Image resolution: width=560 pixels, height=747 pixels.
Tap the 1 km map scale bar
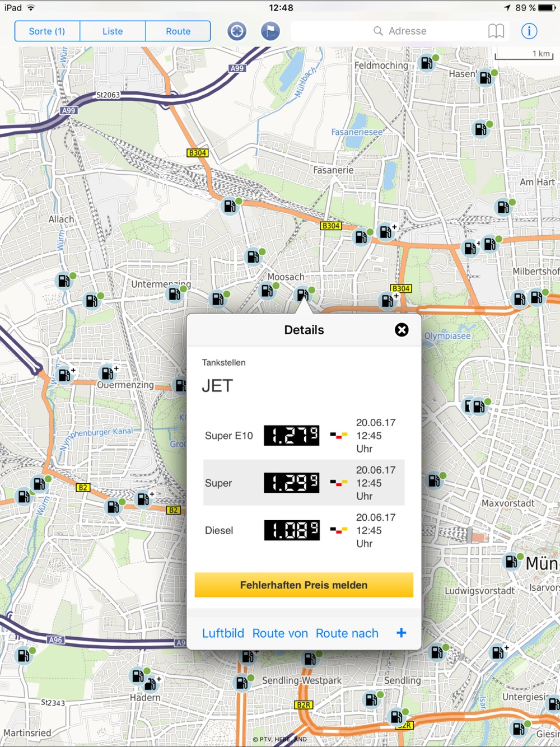pyautogui.click(x=524, y=54)
